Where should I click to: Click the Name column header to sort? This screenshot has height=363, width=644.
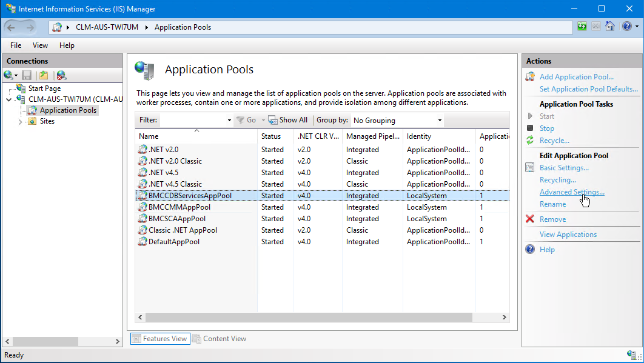click(196, 136)
